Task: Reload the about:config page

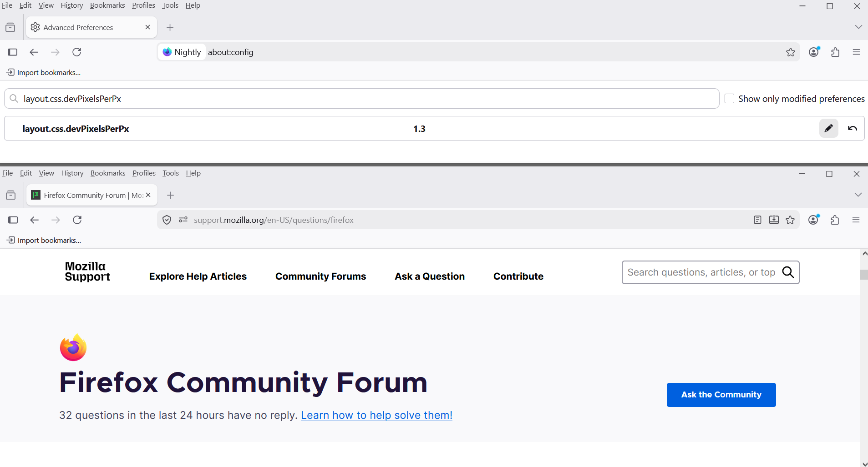Action: 77,52
